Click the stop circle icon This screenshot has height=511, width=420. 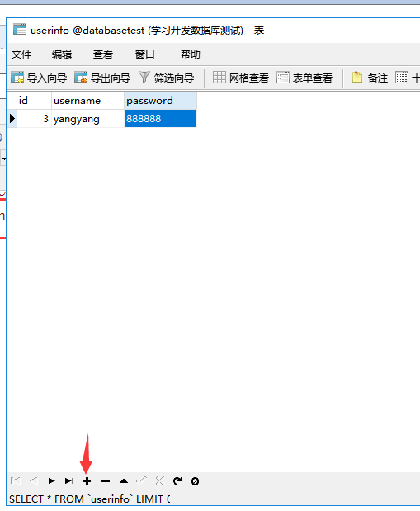point(195,481)
